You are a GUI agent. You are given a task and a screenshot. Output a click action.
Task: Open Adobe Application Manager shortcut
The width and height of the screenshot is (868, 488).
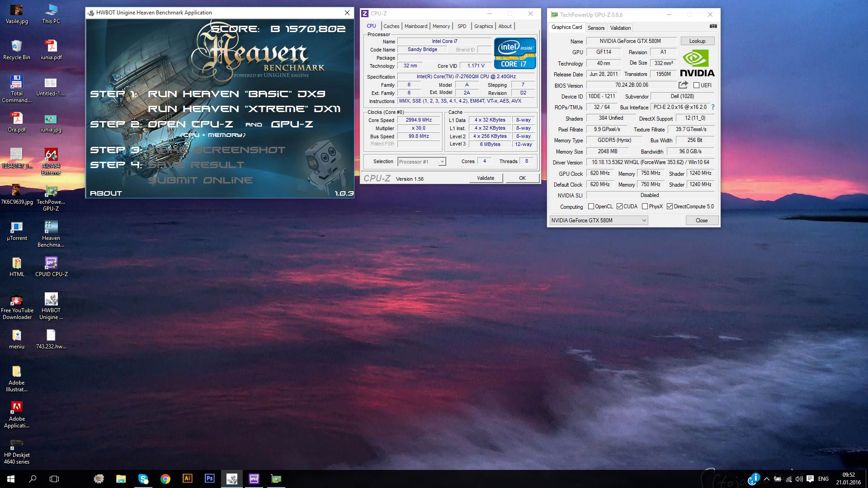click(17, 415)
